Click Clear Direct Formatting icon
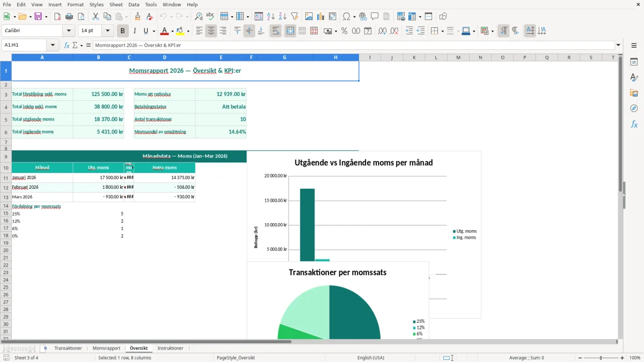The image size is (644, 362). [149, 17]
